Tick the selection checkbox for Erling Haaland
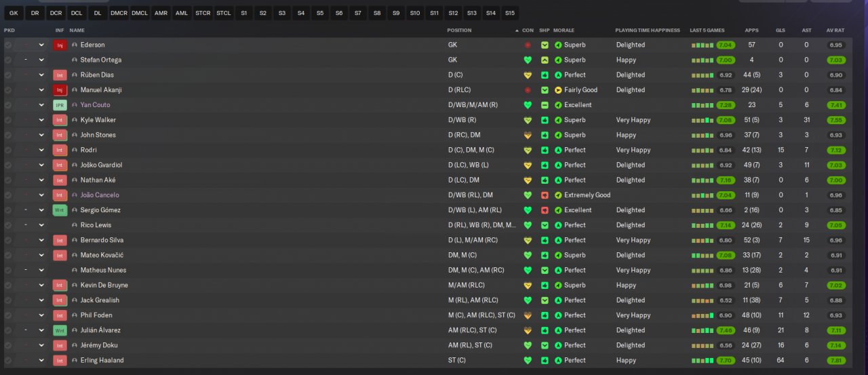The width and height of the screenshot is (868, 375). pos(8,360)
